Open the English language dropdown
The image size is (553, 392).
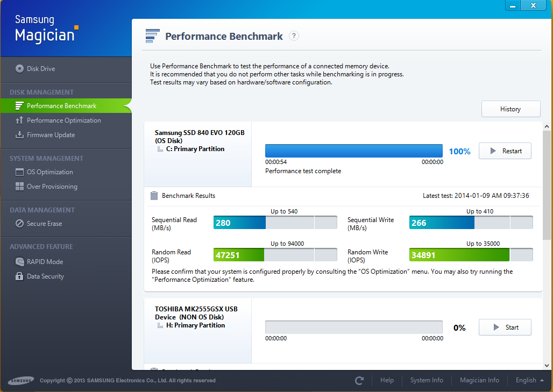tap(529, 380)
